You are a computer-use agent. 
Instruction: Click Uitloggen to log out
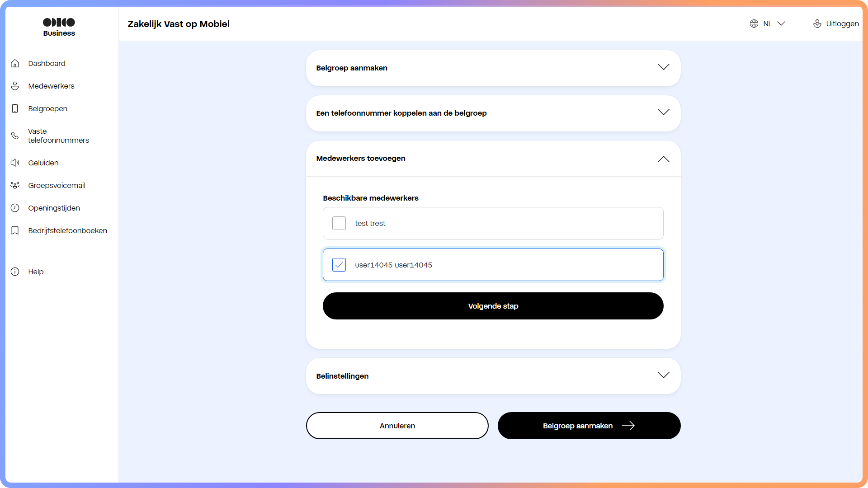842,23
